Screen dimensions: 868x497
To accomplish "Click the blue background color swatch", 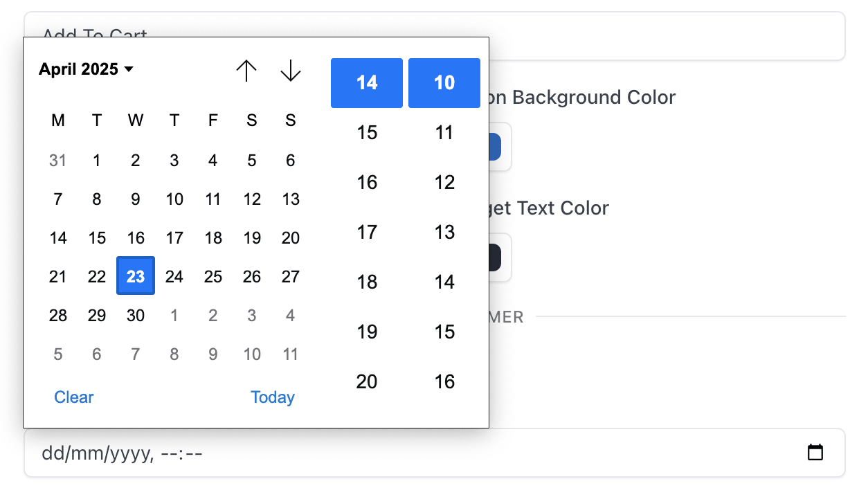I will [500, 147].
